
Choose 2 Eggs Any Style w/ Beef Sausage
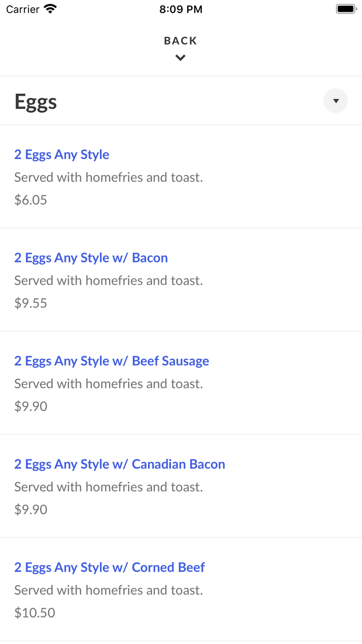point(112,361)
